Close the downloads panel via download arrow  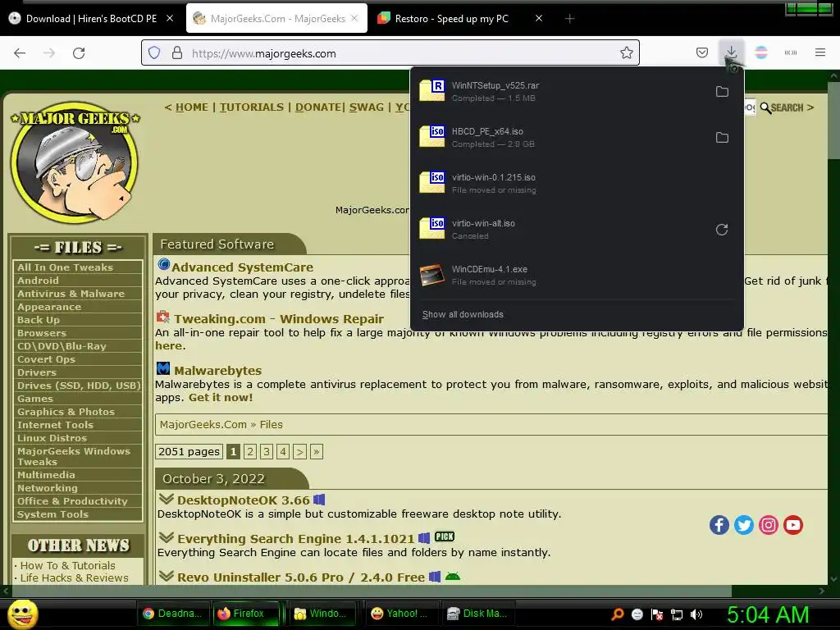731,53
